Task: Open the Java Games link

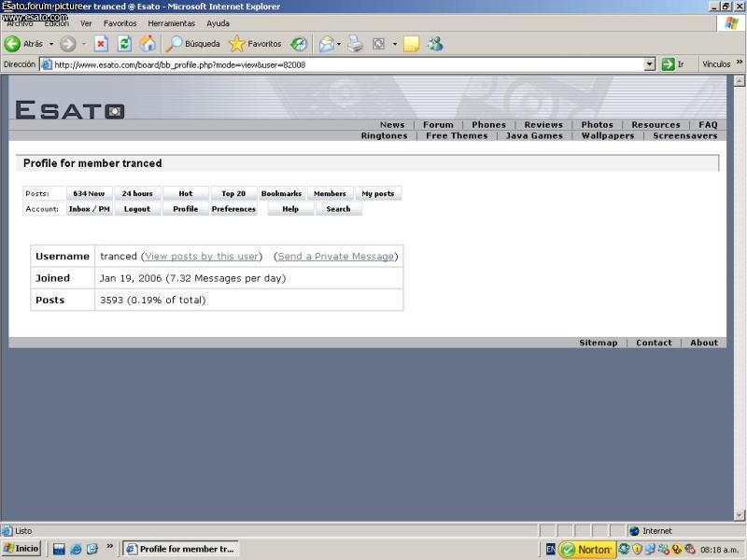Action: (534, 135)
